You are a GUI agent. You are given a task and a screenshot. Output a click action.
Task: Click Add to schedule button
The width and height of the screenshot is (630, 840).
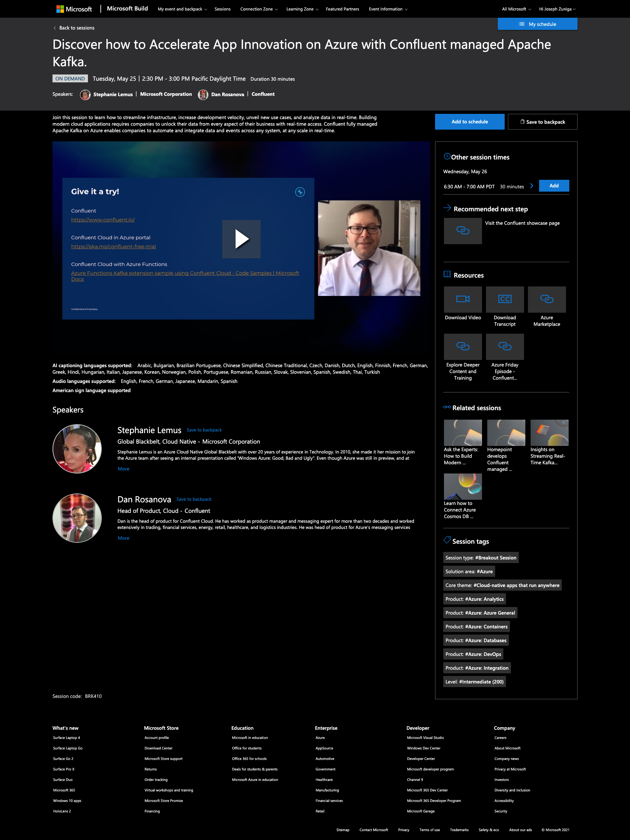(470, 122)
